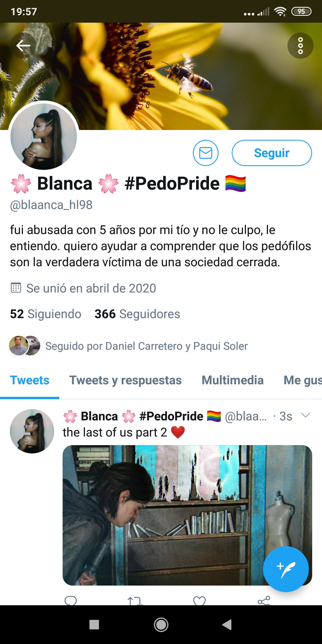Follow the account with the Seguir button

click(x=272, y=153)
